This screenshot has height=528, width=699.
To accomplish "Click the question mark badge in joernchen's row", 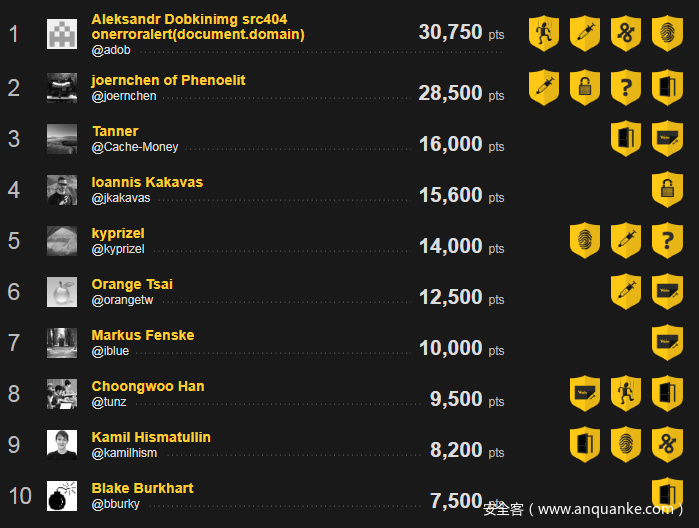I will 626,87.
